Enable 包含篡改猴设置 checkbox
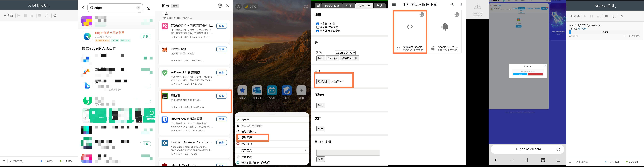644x167 pixels. (318, 27)
